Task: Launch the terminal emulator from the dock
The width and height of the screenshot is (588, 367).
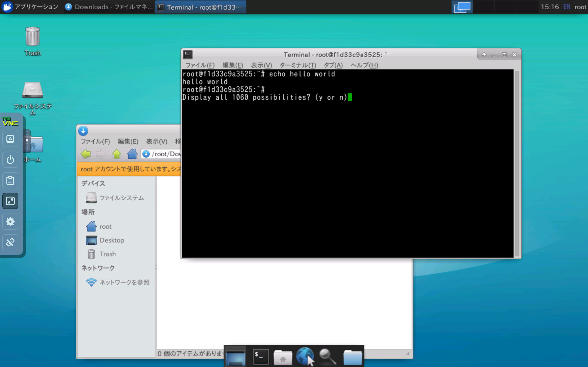Action: 260,357
